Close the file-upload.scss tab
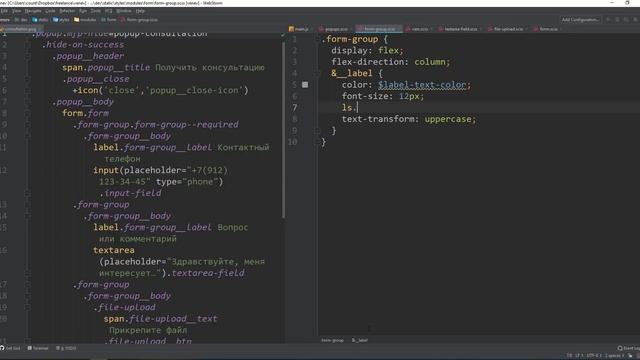 coord(527,29)
